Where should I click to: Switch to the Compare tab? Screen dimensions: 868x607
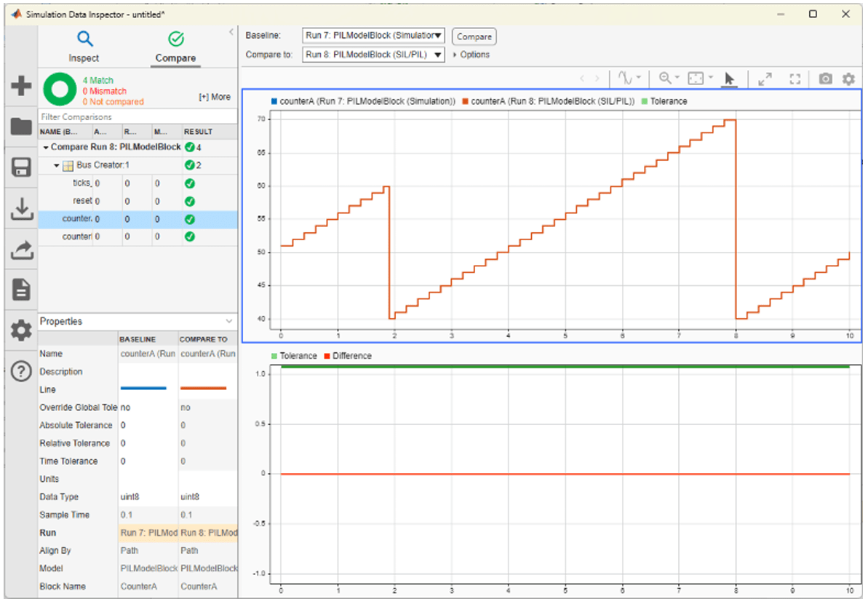[x=175, y=45]
